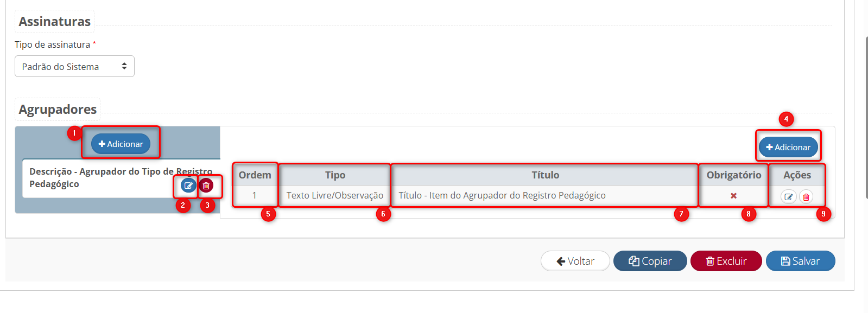868x313 pixels.
Task: Click the Título column header
Action: (545, 175)
